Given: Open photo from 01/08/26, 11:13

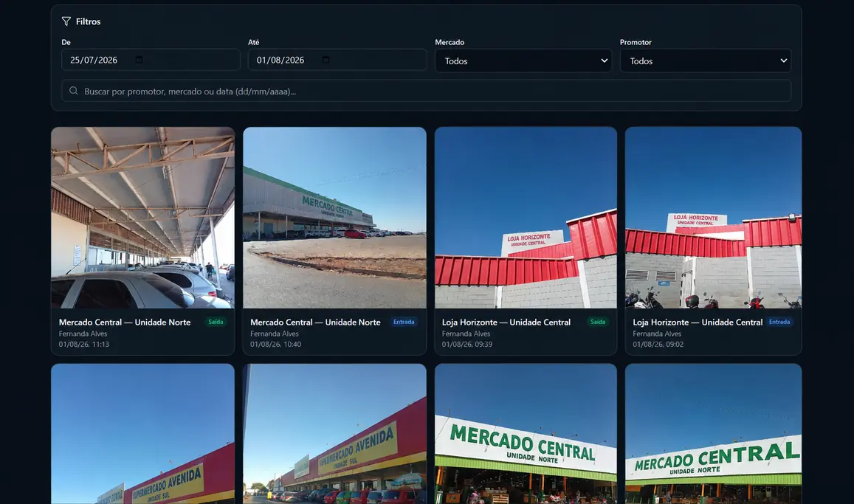Looking at the screenshot, I should 142,218.
